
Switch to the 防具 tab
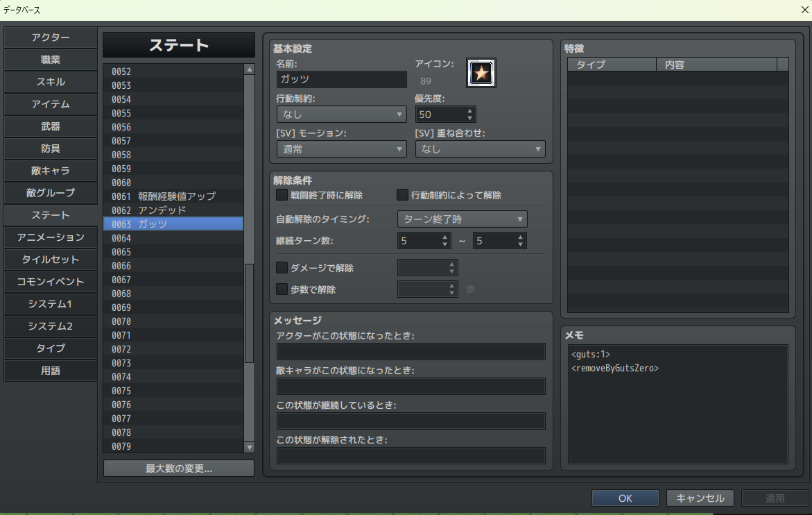click(50, 149)
